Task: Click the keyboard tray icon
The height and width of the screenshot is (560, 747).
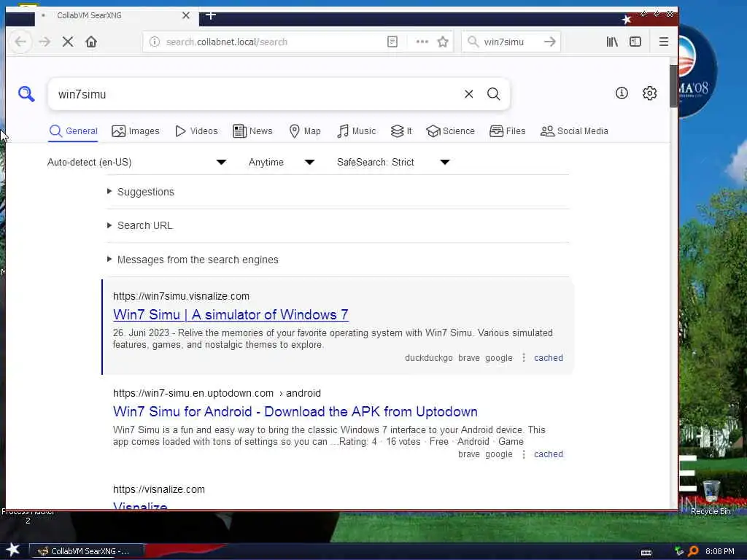Action: pos(646,553)
